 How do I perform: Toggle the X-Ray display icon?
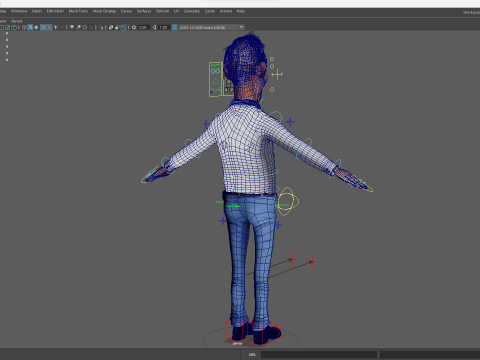110,27
